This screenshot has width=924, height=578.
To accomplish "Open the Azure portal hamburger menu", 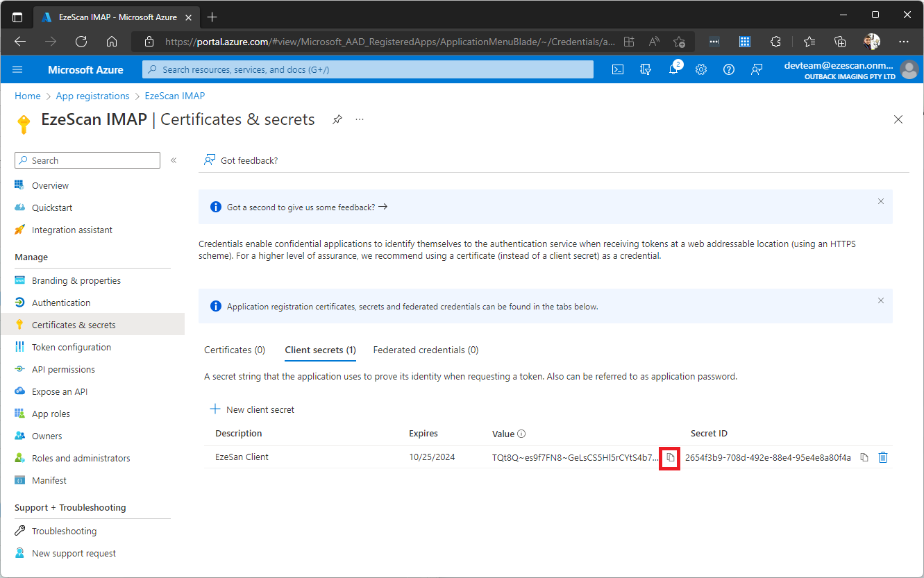I will [18, 69].
